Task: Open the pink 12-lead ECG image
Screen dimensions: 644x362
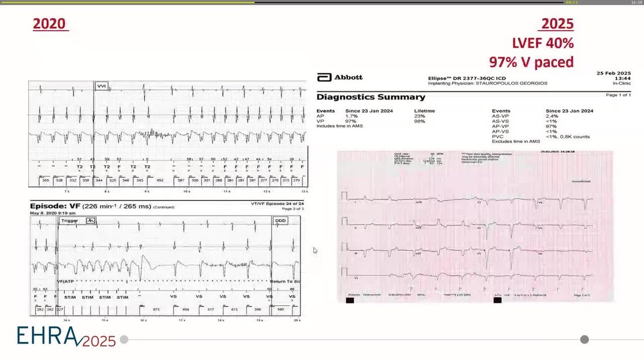Action: click(475, 226)
